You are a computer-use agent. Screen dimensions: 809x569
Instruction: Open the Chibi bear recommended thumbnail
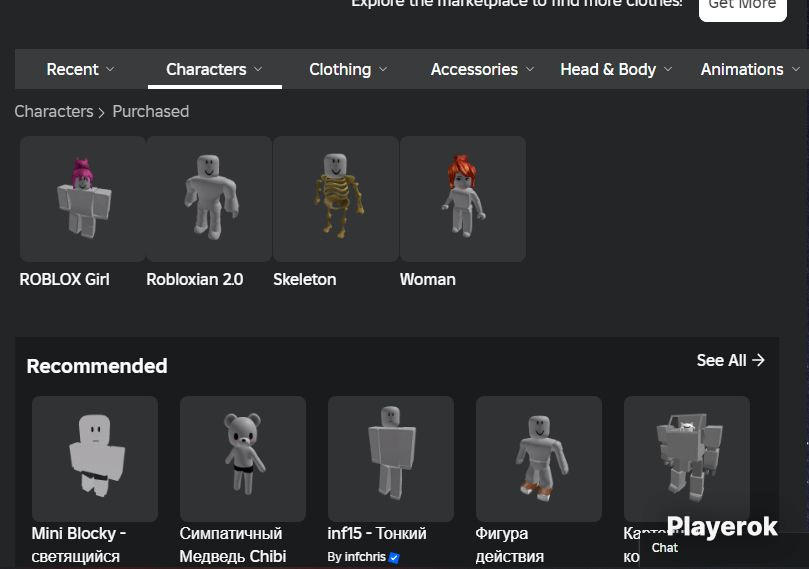pos(243,459)
